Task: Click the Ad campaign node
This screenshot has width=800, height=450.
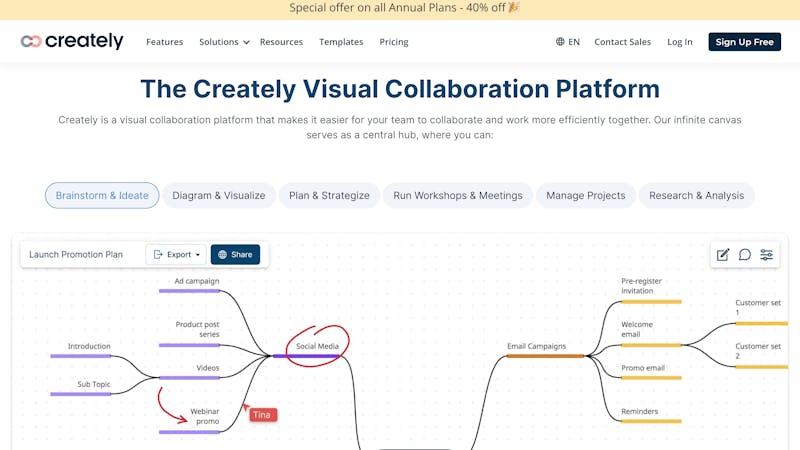Action: [196, 281]
